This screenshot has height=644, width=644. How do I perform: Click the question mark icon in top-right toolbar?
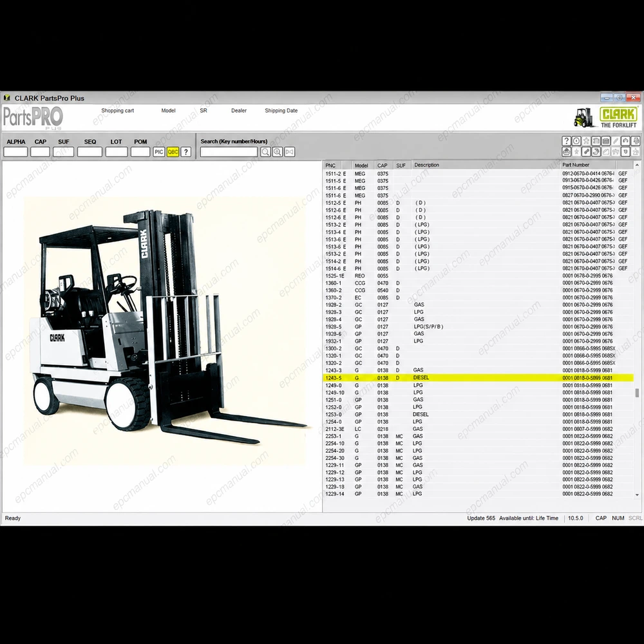coord(566,141)
